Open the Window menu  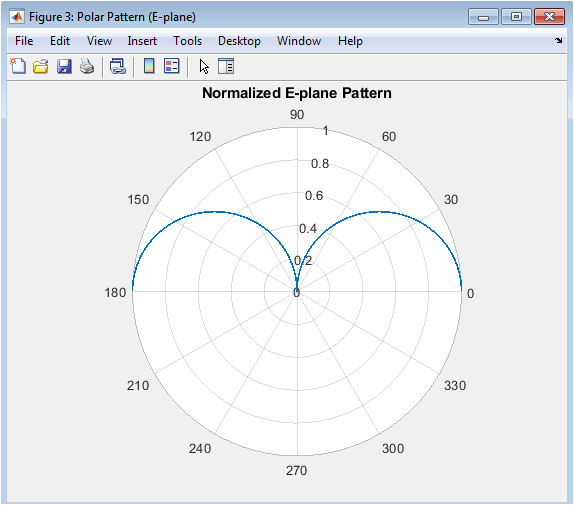[299, 41]
